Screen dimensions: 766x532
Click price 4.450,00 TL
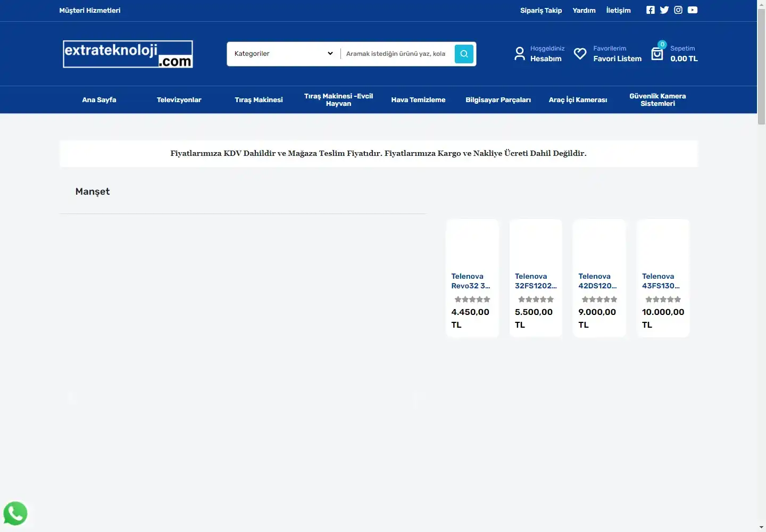tap(470, 318)
